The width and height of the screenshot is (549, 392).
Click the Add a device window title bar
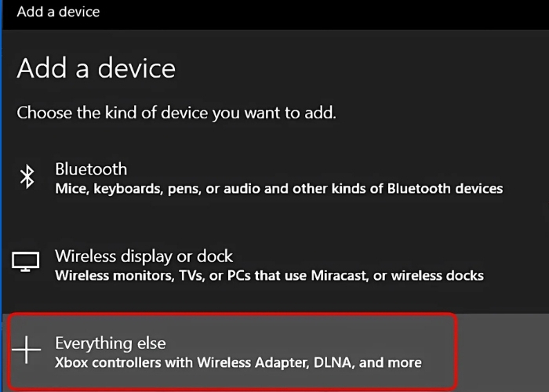(x=58, y=12)
